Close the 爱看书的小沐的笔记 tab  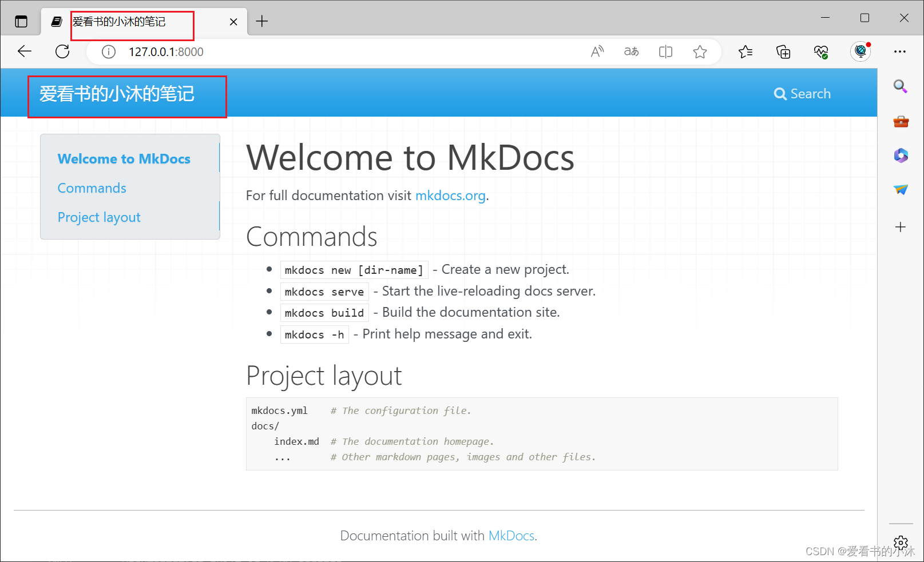click(233, 22)
